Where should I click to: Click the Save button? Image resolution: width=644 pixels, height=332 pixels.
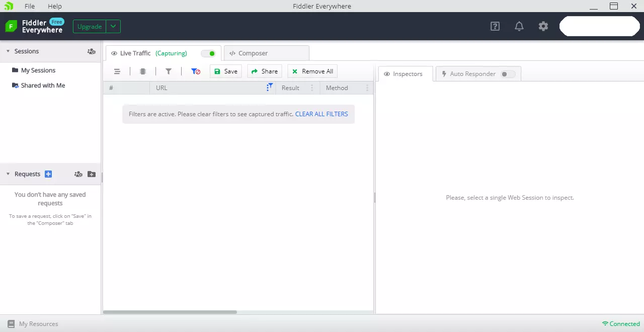pos(226,71)
